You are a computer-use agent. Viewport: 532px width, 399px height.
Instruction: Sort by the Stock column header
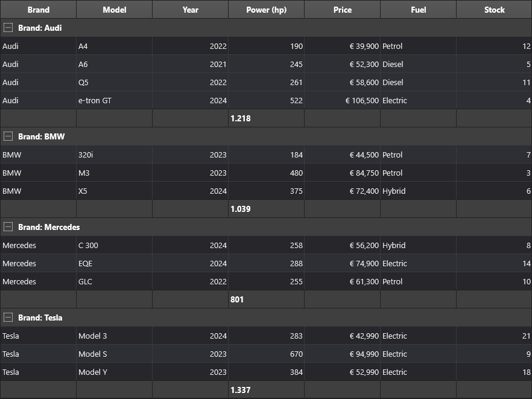pos(494,10)
